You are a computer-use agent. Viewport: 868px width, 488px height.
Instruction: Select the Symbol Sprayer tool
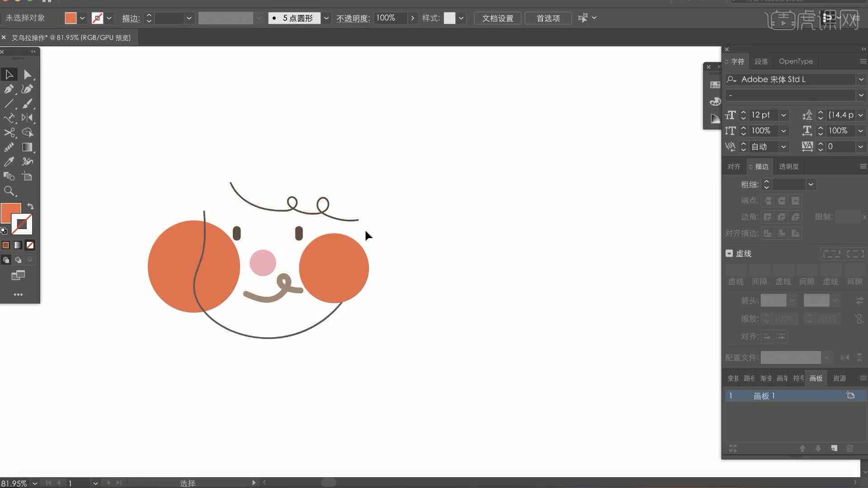click(x=27, y=161)
